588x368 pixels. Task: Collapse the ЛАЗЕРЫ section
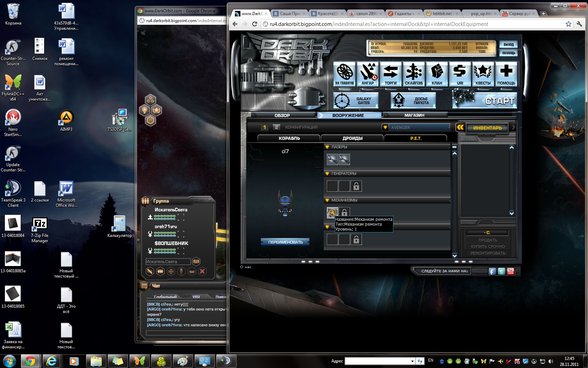point(328,147)
